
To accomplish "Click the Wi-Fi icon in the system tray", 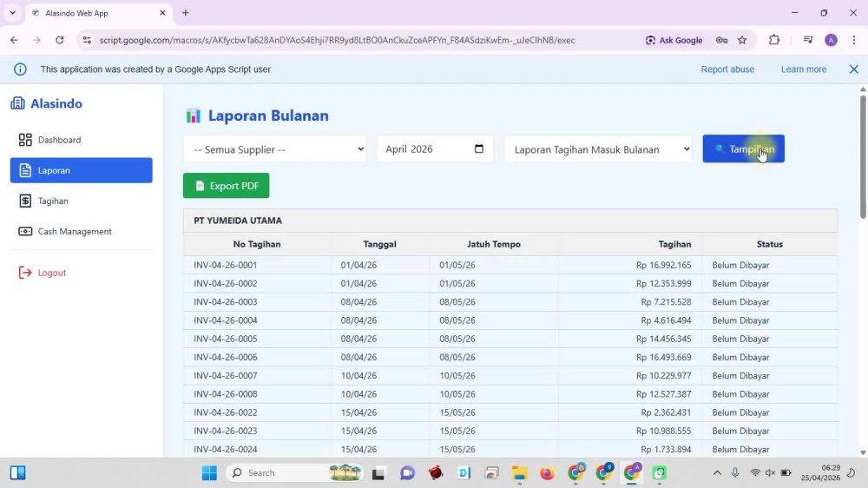I will (x=755, y=472).
